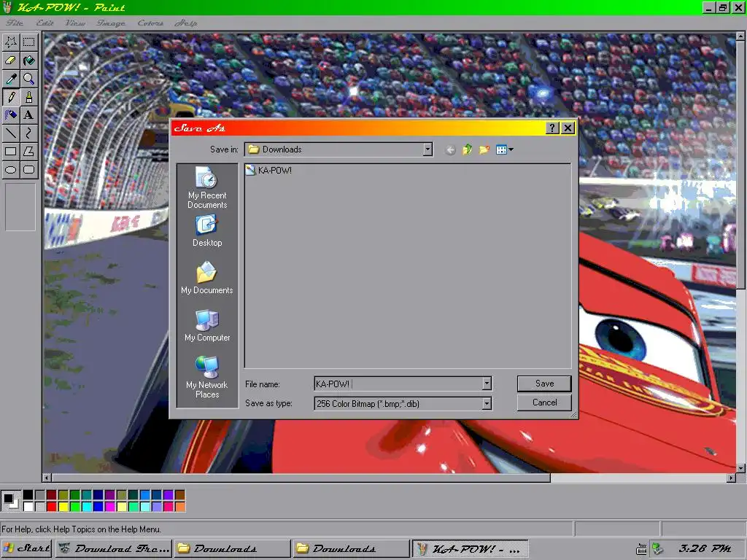Choose the Brush tool

click(29, 97)
